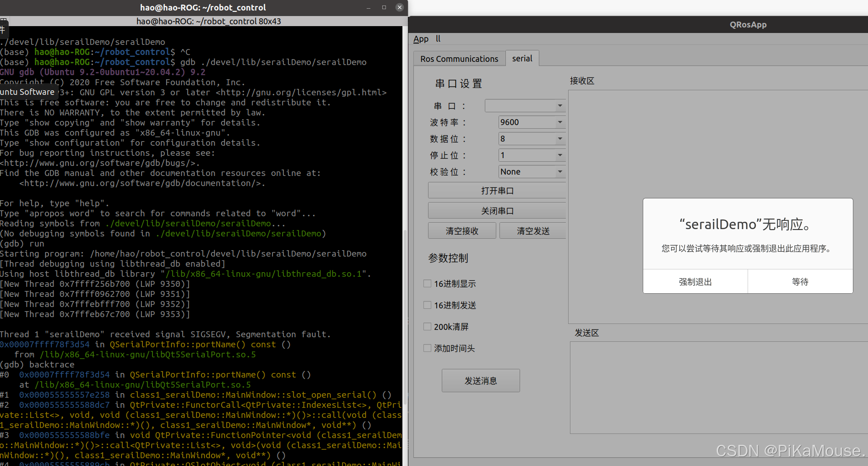Open the 数据位 data bits dropdown
This screenshot has width=868, height=466.
(532, 139)
